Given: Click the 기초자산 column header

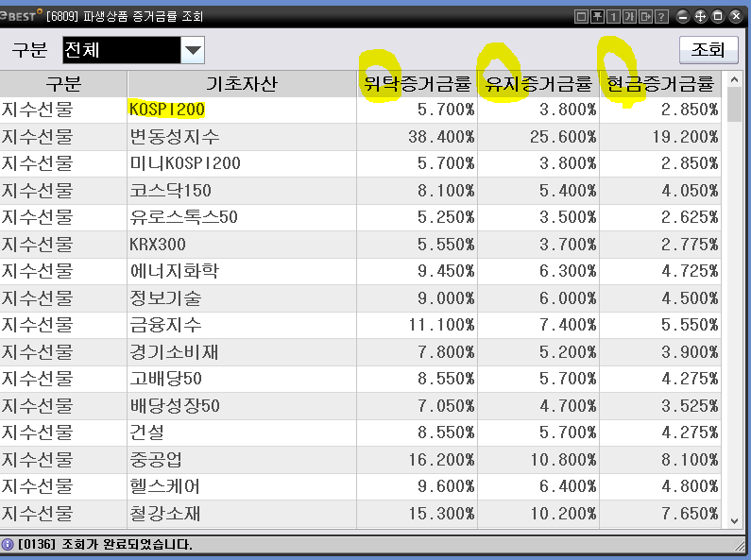Looking at the screenshot, I should 242,84.
